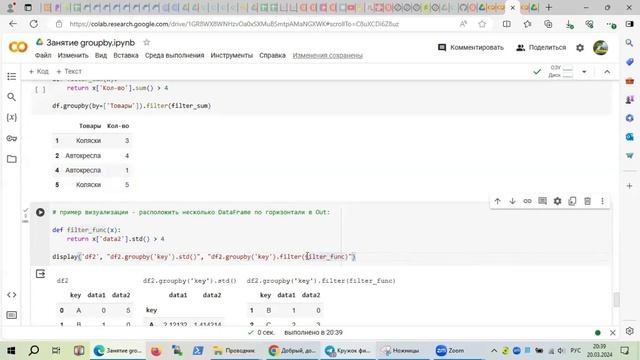Move the cell up with arrow icon

coord(497,201)
